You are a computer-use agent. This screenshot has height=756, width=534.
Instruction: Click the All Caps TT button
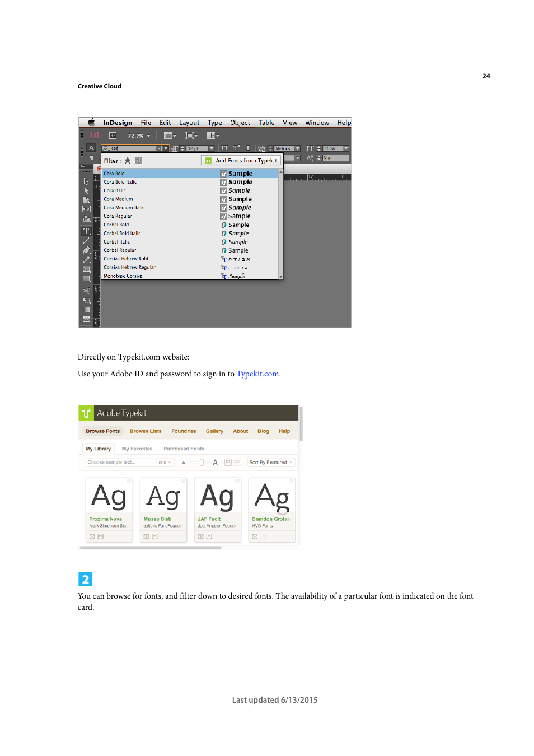pyautogui.click(x=224, y=148)
